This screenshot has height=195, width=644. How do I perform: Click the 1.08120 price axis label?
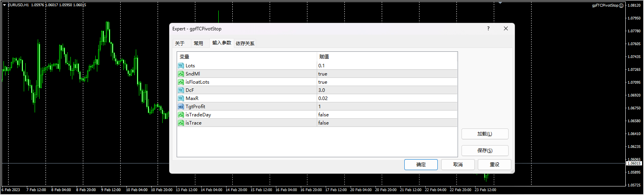pos(634,5)
